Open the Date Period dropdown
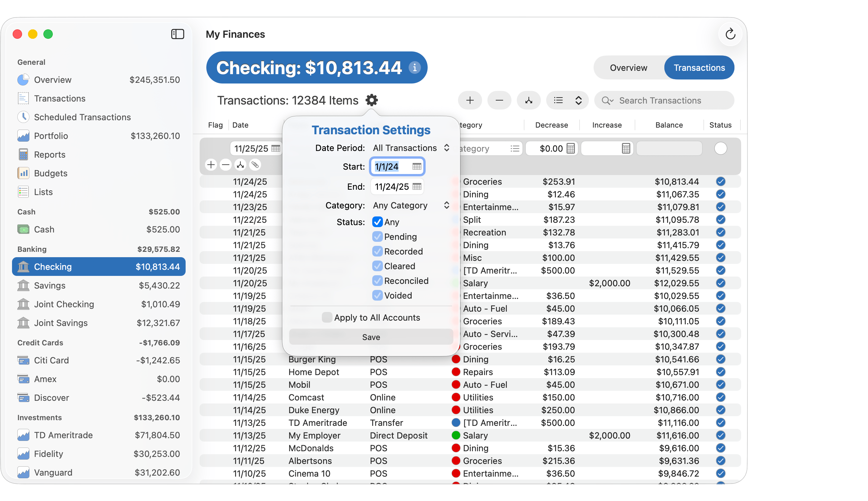This screenshot has width=868, height=501. pos(411,148)
